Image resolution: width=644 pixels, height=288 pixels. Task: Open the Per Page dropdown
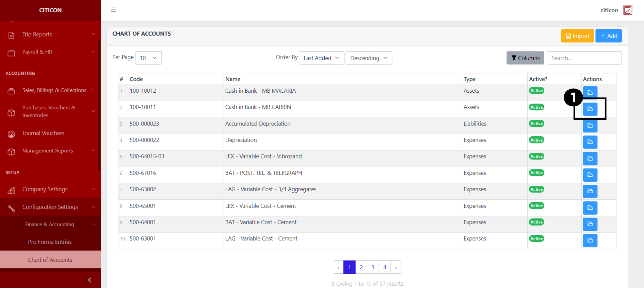click(148, 58)
